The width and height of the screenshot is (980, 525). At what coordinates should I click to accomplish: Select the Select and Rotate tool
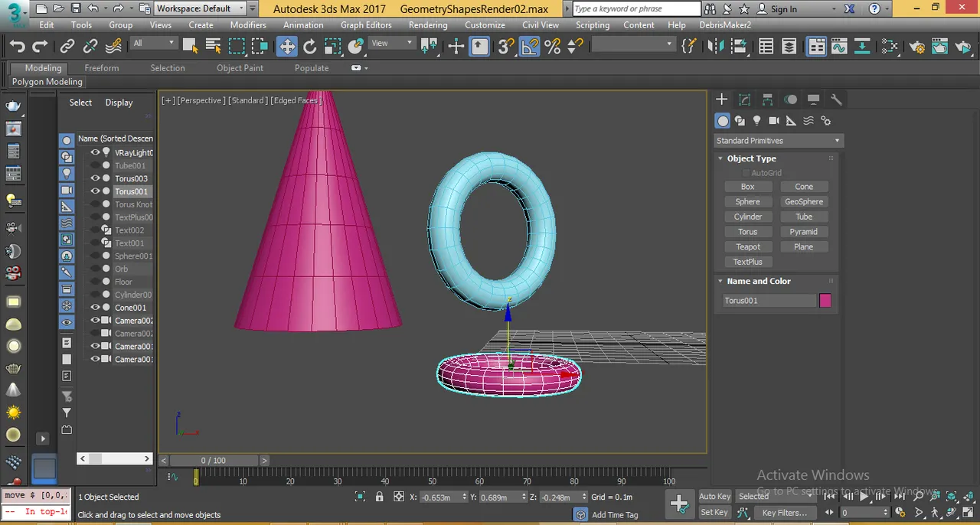309,47
